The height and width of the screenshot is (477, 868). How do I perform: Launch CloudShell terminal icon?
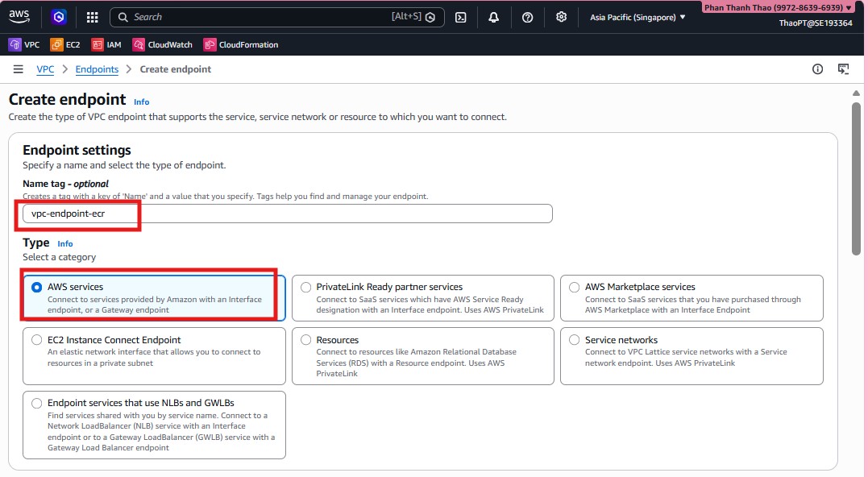pos(461,17)
